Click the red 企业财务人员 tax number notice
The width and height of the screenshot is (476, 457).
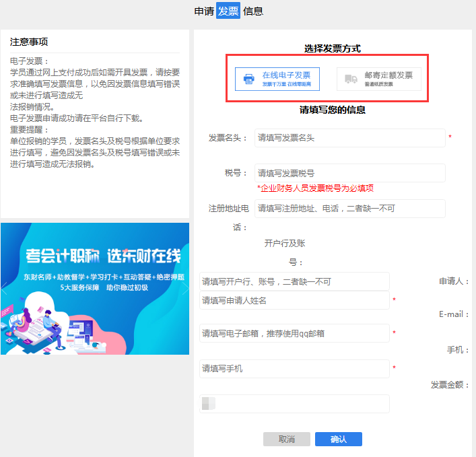(x=315, y=188)
